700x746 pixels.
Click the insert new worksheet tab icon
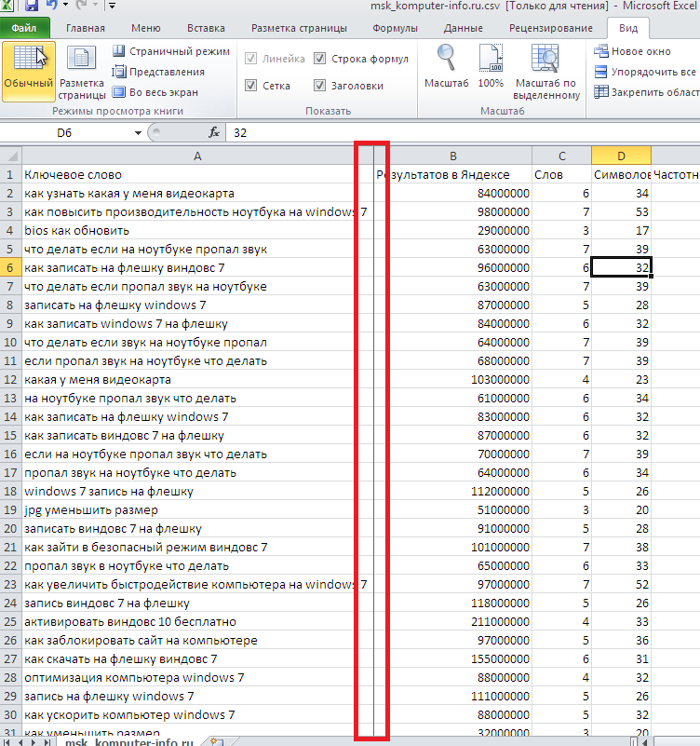216,741
